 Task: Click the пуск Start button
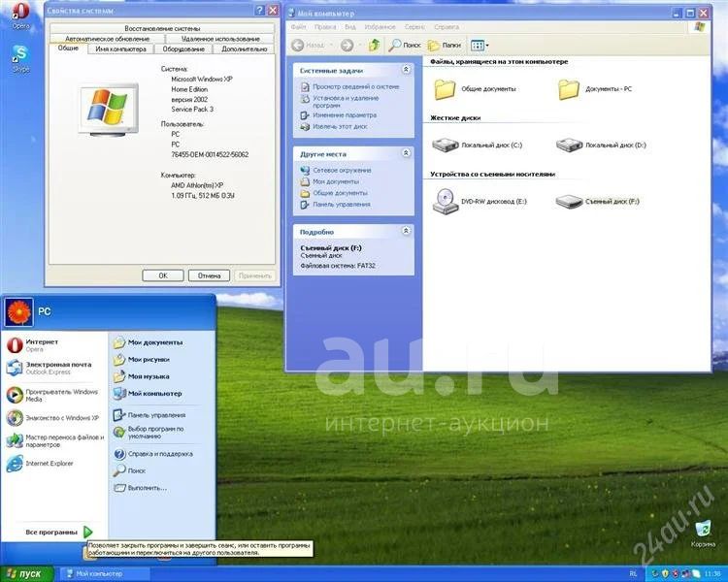point(26,574)
